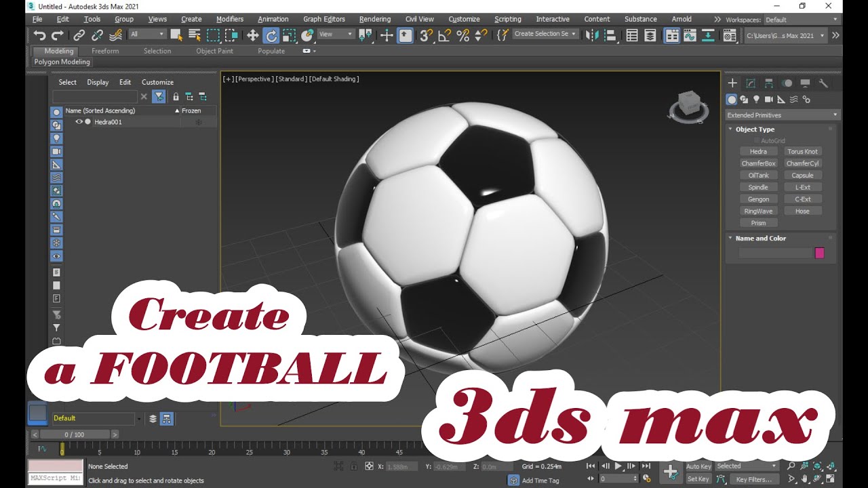Screen dimensions: 868x488
Task: Toggle the Layer Explorer button
Action: 650,35
